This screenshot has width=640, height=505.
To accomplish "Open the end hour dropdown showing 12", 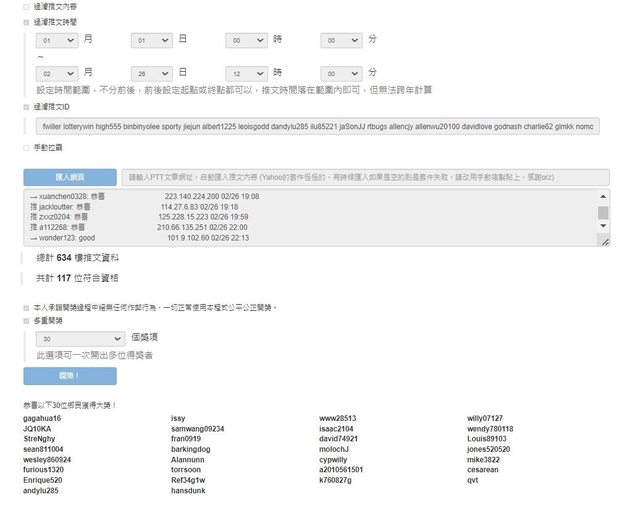I will pyautogui.click(x=246, y=74).
